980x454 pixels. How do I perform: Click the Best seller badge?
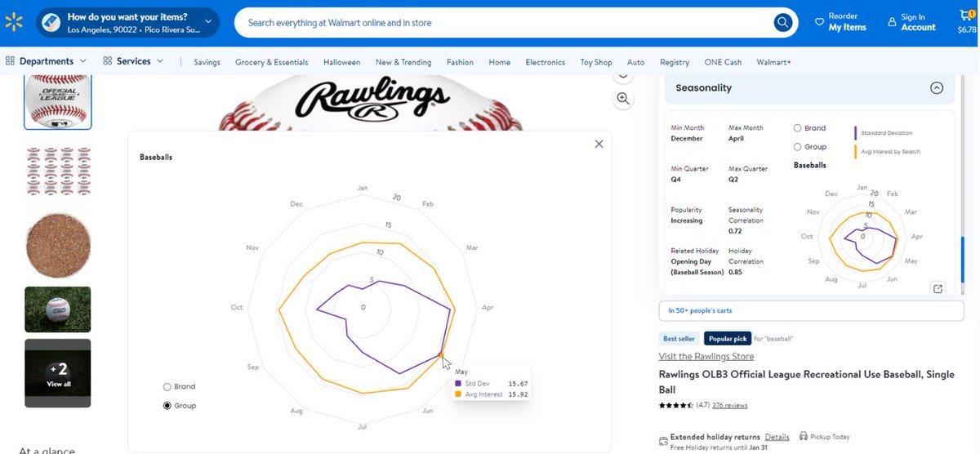[679, 339]
